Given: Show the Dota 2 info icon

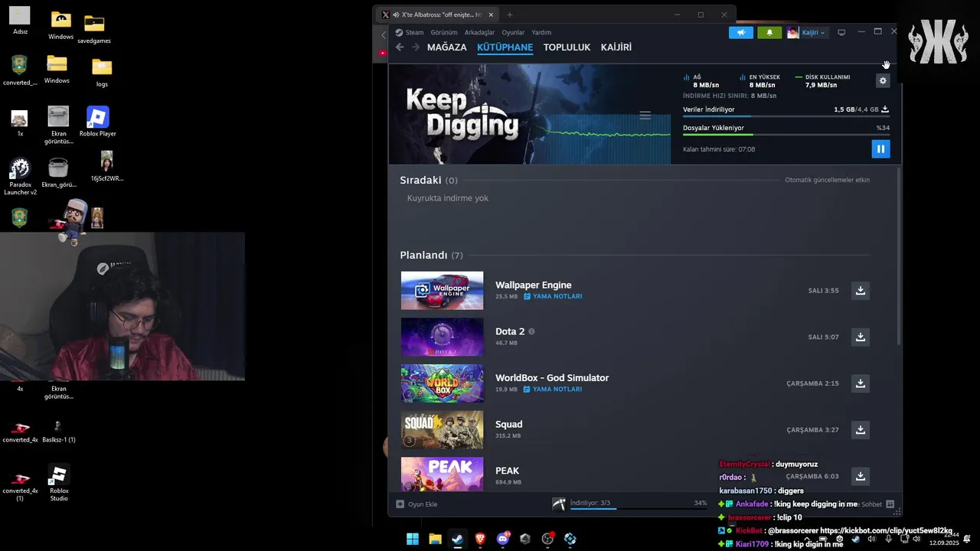Looking at the screenshot, I should tap(531, 331).
